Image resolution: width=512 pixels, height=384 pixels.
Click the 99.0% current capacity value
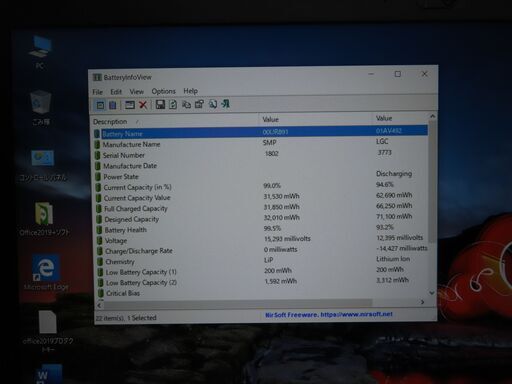pos(272,186)
